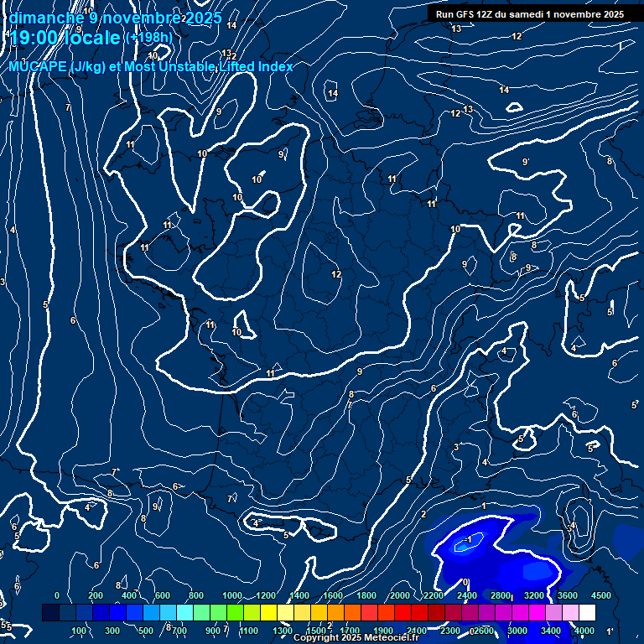The image size is (644, 644).
Task: Click the '1400' legend value
Action: 299,595
